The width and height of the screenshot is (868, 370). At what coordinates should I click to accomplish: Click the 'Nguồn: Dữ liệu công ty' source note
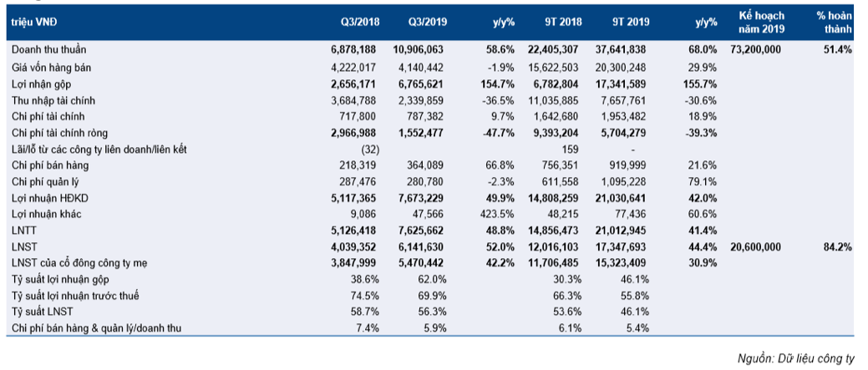click(x=795, y=358)
